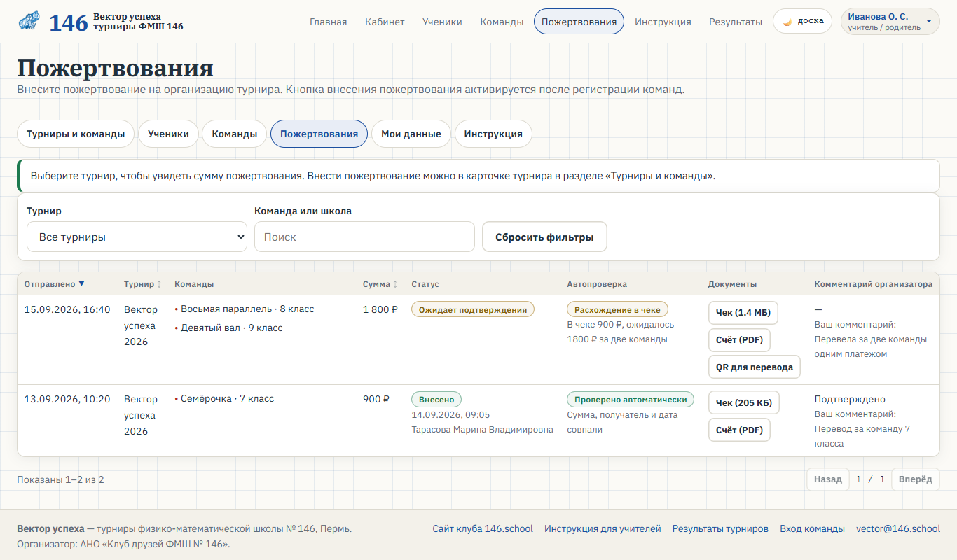Go to next page with Вперёд
The image size is (957, 560).
915,479
